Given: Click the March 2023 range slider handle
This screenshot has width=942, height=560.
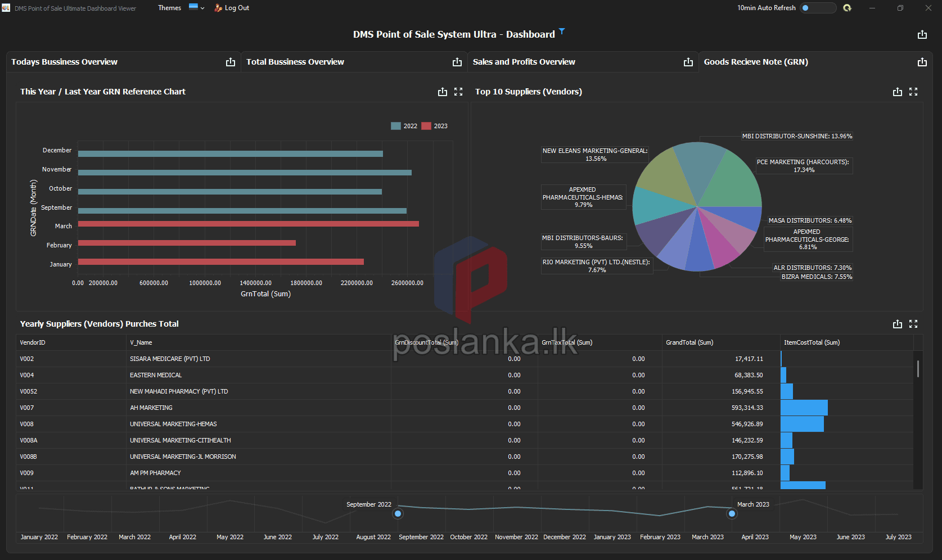Looking at the screenshot, I should (x=732, y=513).
